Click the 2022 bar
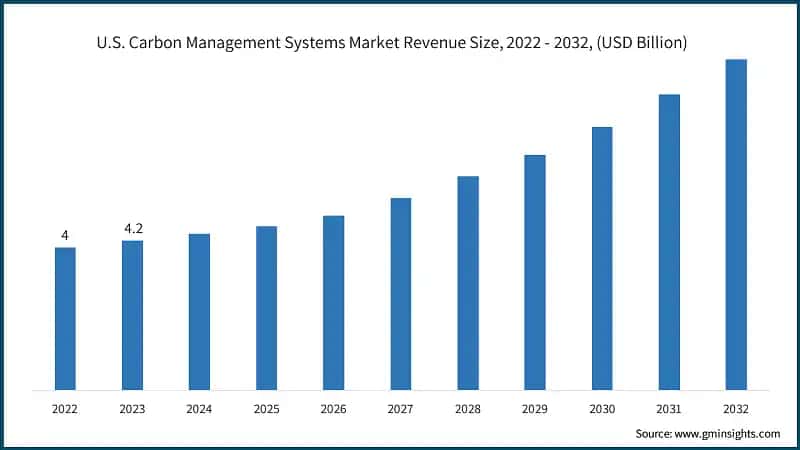The image size is (800, 450). click(x=65, y=319)
